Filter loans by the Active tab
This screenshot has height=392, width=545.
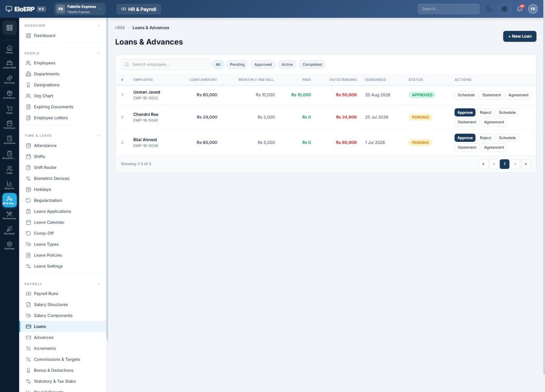coord(287,65)
